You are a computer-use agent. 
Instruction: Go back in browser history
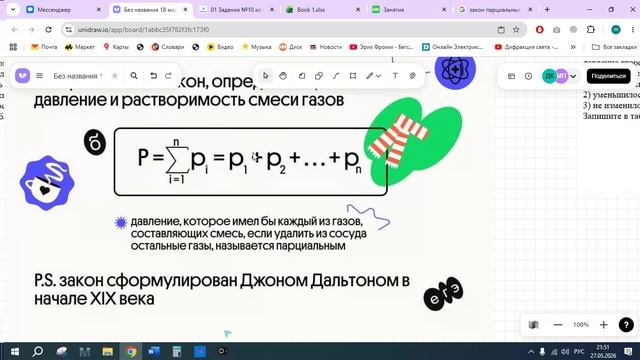[x=15, y=29]
